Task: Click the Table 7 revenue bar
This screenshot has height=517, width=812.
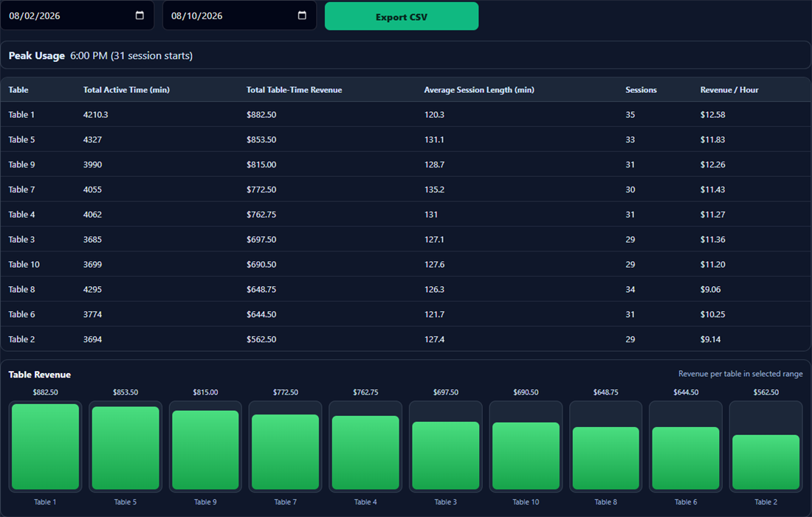Action: coord(286,452)
